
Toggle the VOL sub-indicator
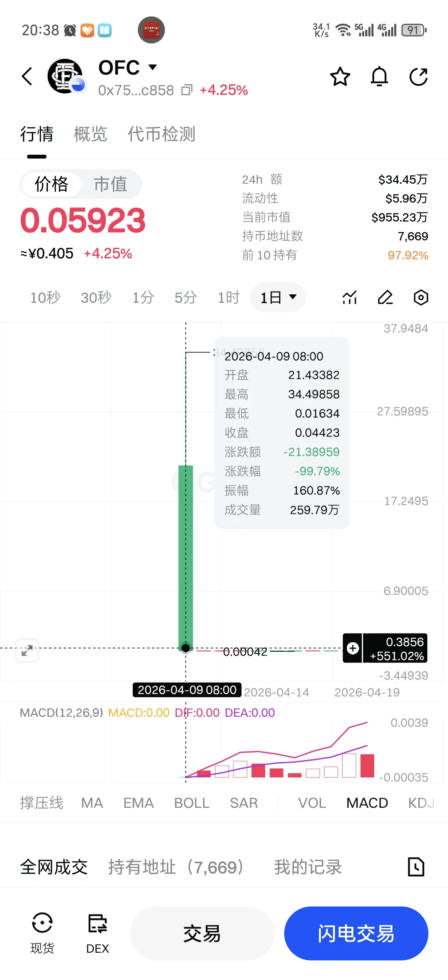(312, 803)
